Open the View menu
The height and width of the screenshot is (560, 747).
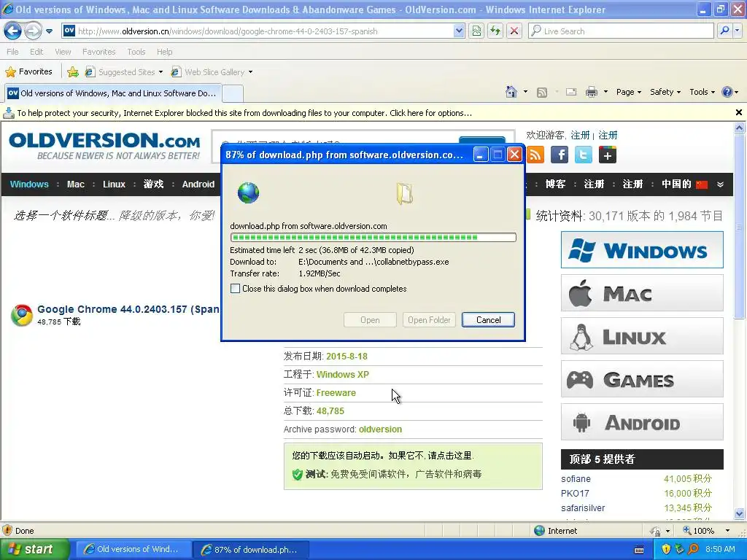coord(63,52)
